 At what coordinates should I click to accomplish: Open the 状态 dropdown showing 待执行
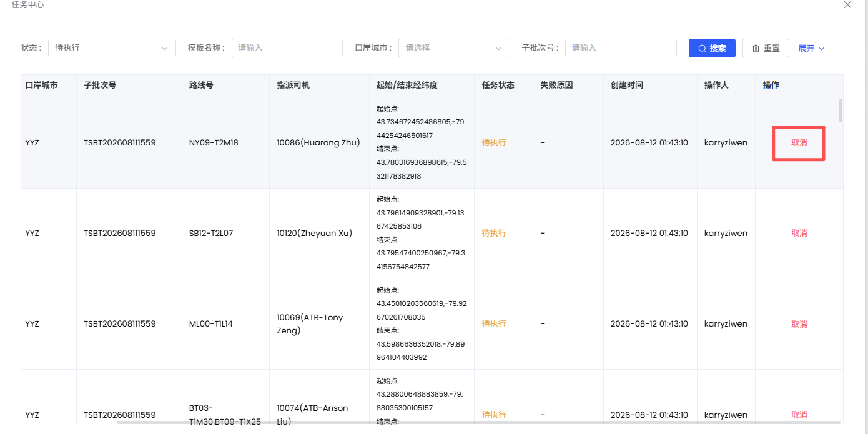tap(112, 48)
